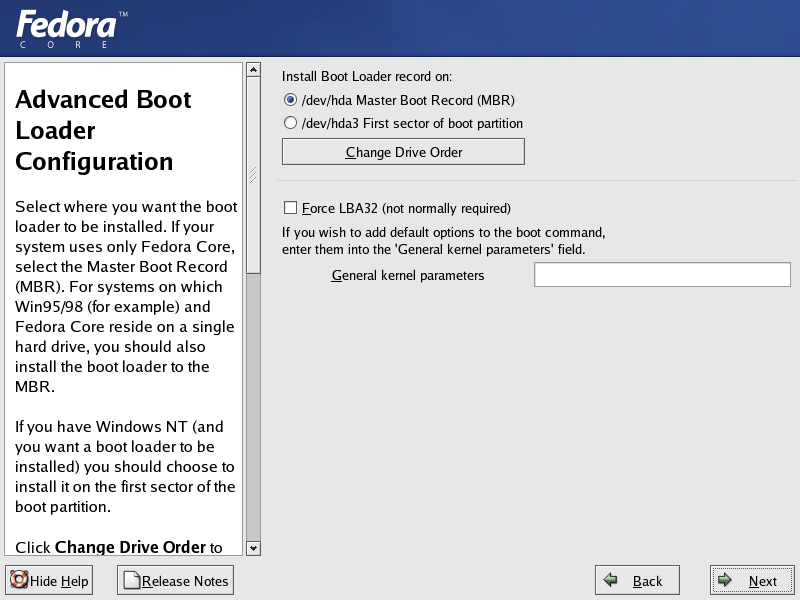Focus the General kernel parameters field
This screenshot has height=600, width=800.
(662, 274)
